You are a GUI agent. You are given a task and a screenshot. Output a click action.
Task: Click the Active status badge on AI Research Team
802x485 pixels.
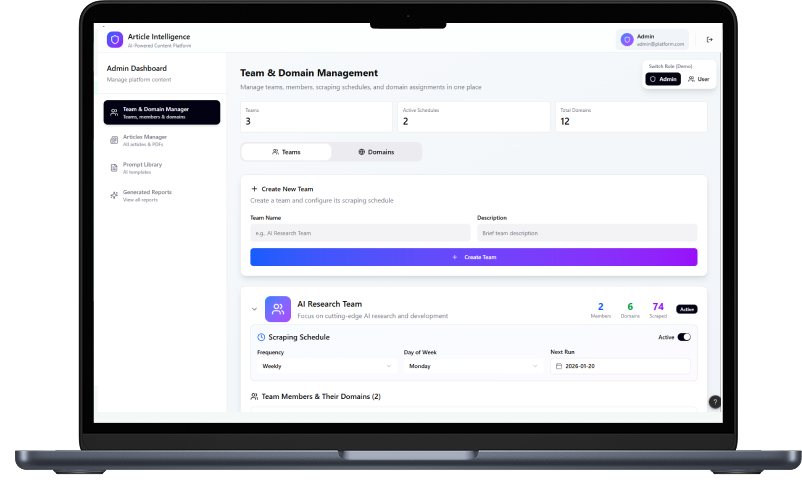click(x=687, y=309)
